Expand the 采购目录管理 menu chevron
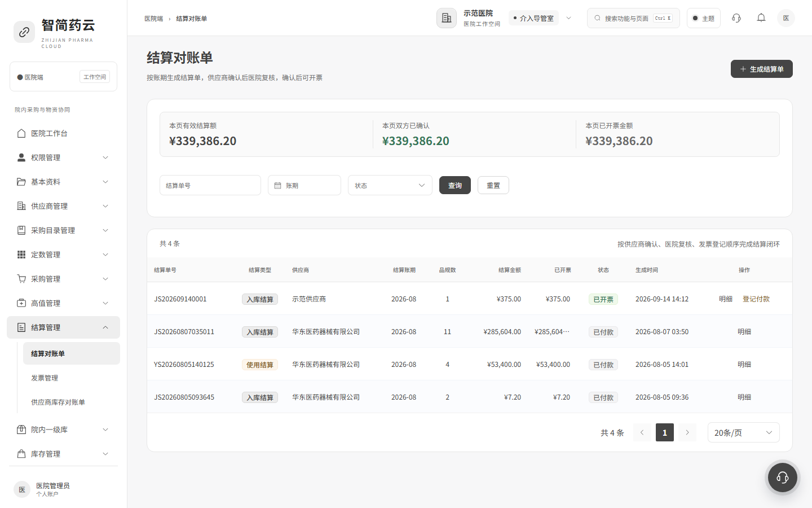 (105, 230)
